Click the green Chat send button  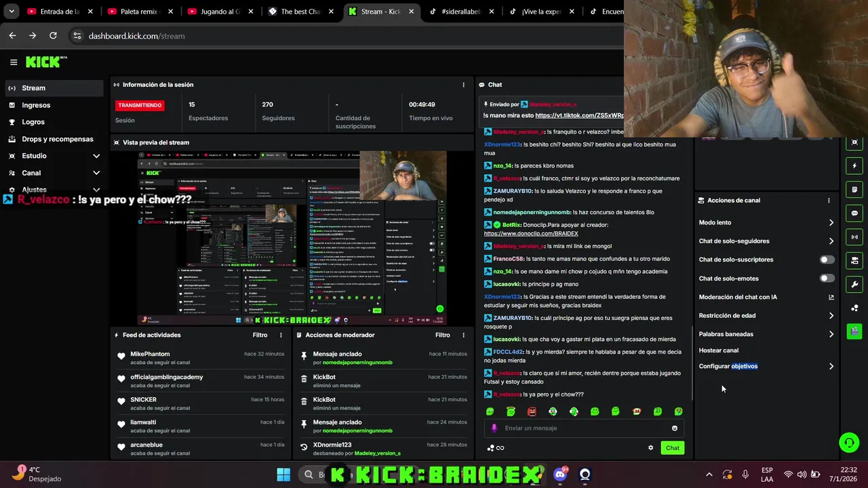click(x=672, y=448)
